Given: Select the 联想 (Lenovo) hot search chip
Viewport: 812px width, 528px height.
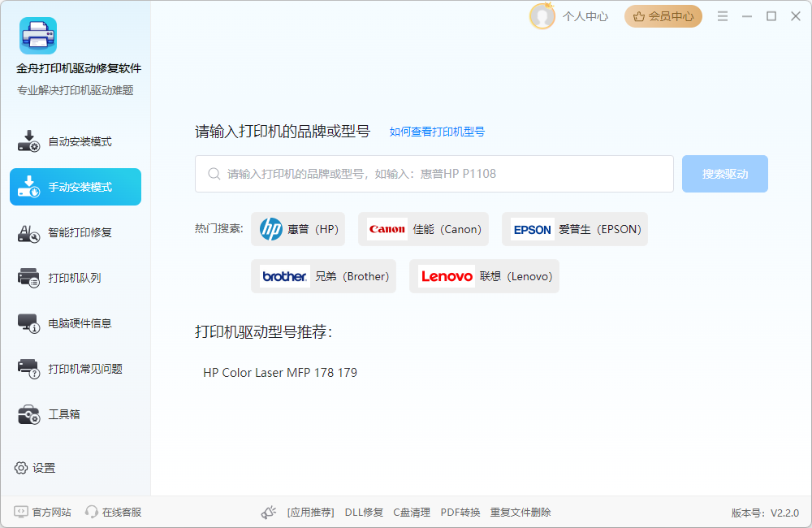Looking at the screenshot, I should (484, 276).
